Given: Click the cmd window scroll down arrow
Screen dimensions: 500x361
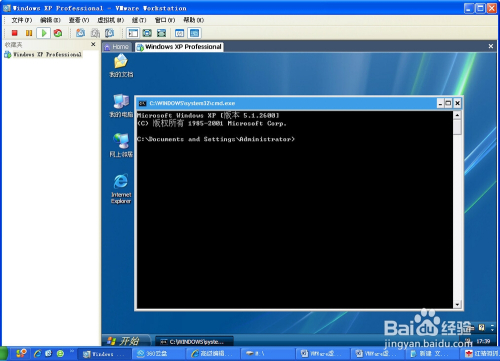Looking at the screenshot, I should click(x=457, y=304).
